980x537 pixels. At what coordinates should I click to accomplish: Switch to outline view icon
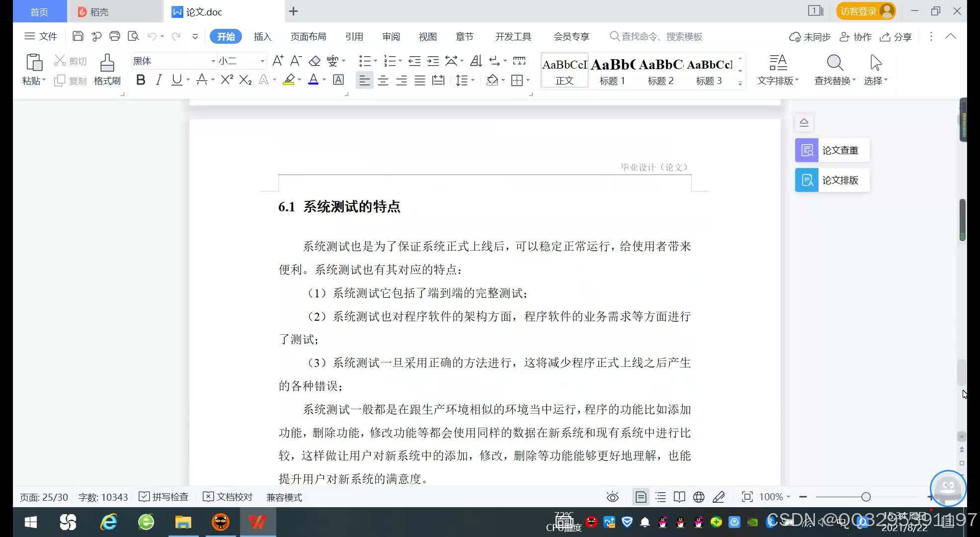point(660,497)
